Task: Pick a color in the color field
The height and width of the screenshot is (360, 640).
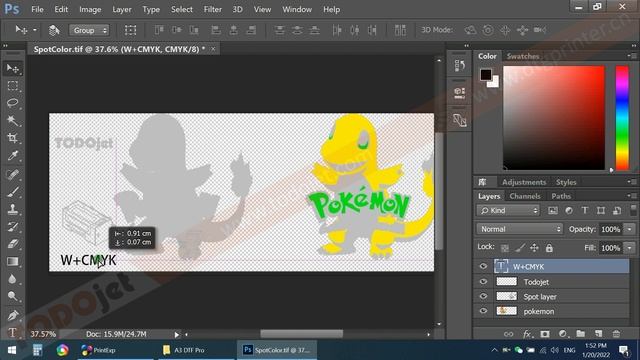Action: [x=553, y=118]
